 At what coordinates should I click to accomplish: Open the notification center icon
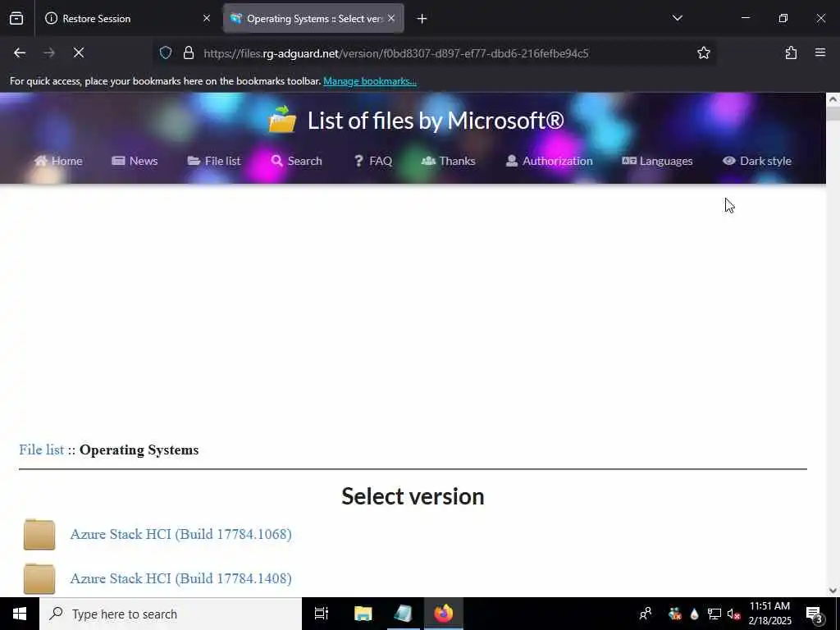tap(815, 614)
